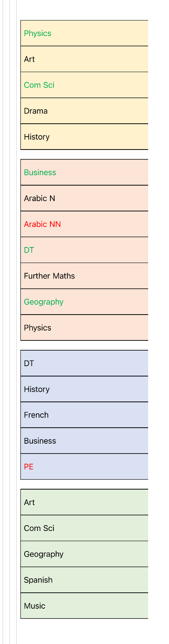Select the DT cell in the blue block

[84, 363]
